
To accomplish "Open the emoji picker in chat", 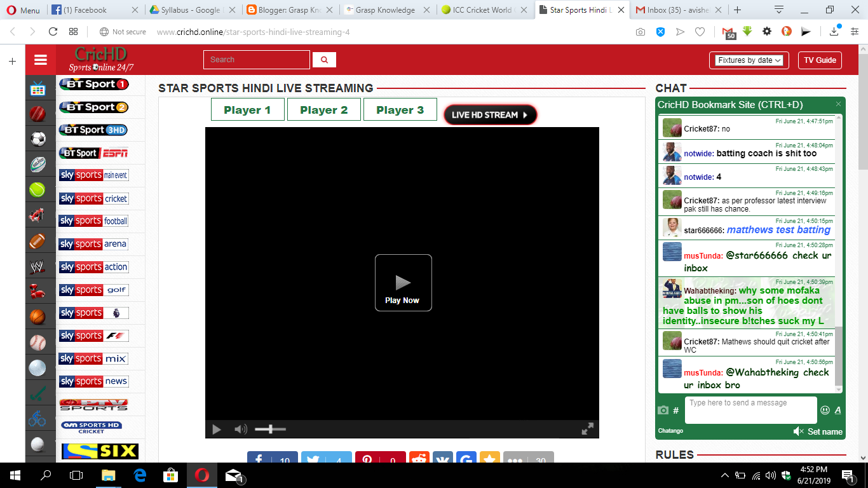I will (825, 411).
